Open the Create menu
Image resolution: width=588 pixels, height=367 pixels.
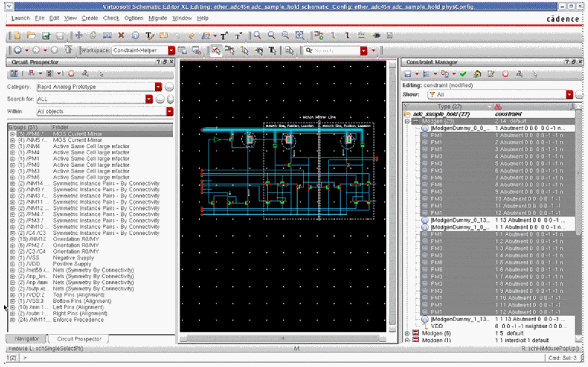(x=89, y=18)
